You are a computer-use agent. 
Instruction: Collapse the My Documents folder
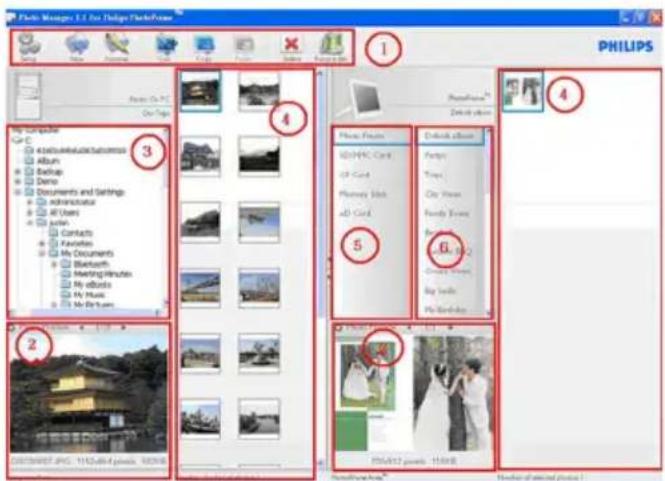coord(42,254)
